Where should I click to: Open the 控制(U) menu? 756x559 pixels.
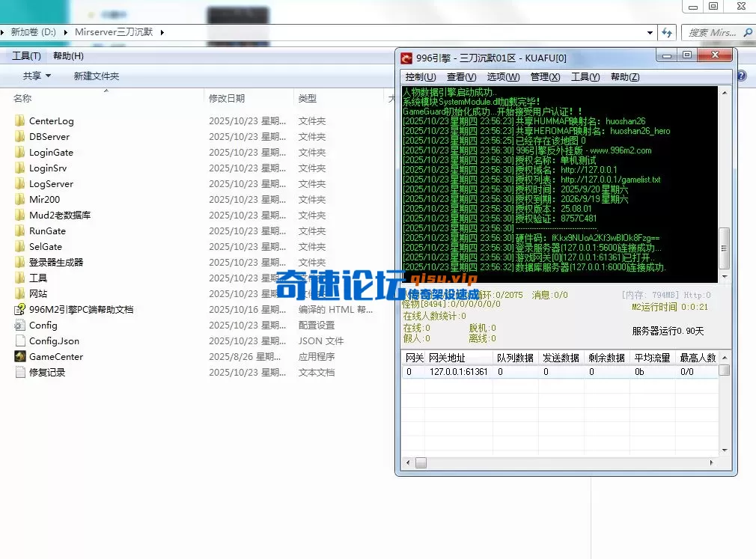(x=420, y=76)
